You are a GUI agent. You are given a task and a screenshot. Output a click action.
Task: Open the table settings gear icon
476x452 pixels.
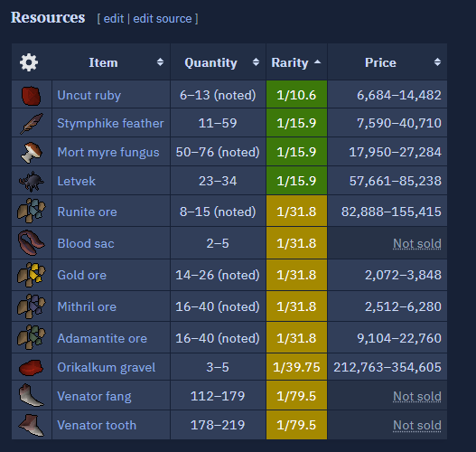tap(29, 62)
